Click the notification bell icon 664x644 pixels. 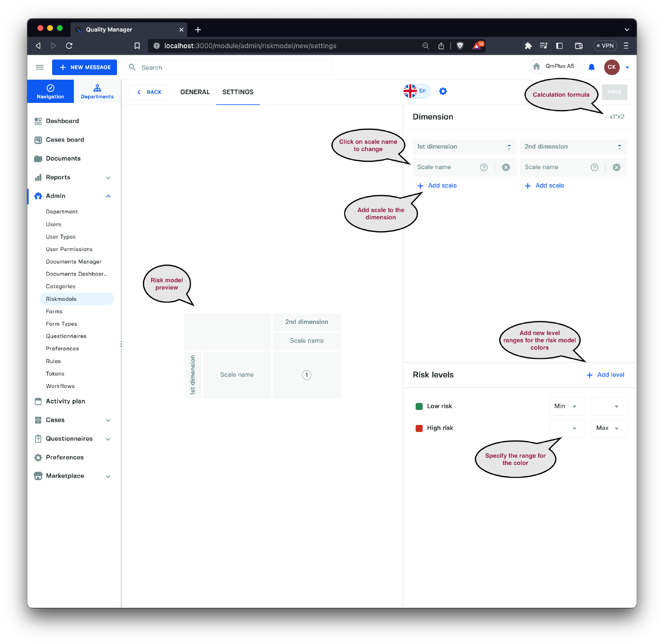click(591, 67)
